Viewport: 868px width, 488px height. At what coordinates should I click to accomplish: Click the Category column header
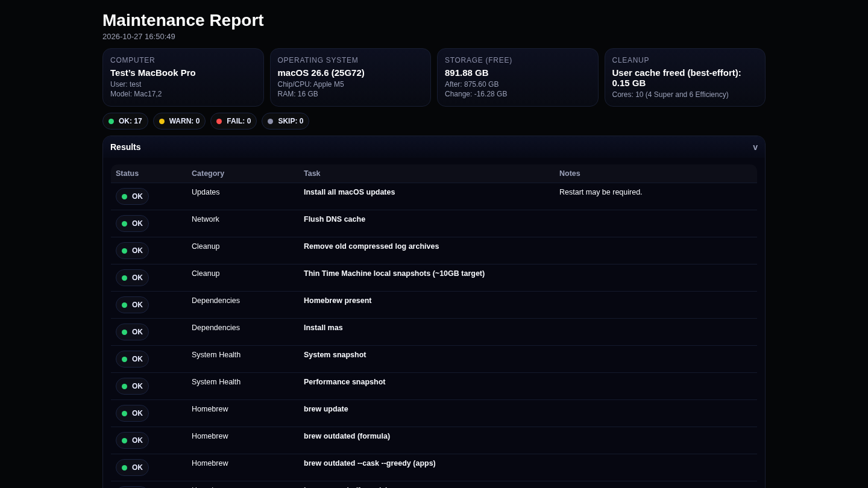pyautogui.click(x=208, y=174)
